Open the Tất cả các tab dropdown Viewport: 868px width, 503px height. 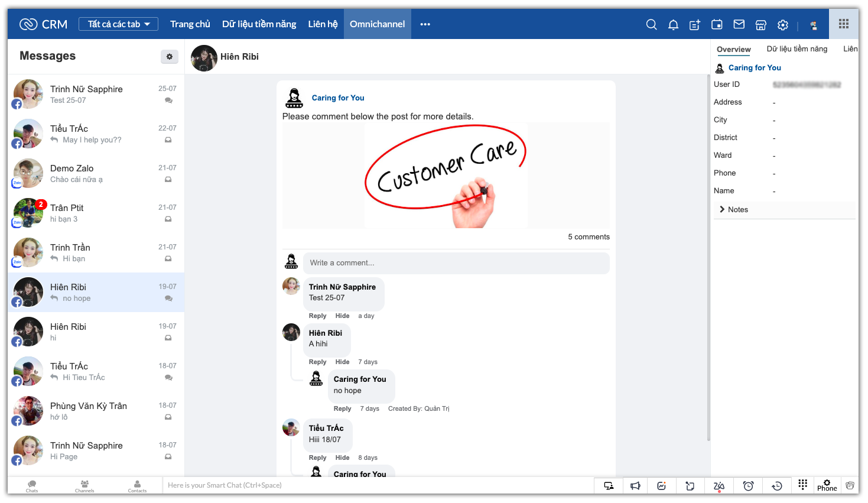click(x=118, y=24)
